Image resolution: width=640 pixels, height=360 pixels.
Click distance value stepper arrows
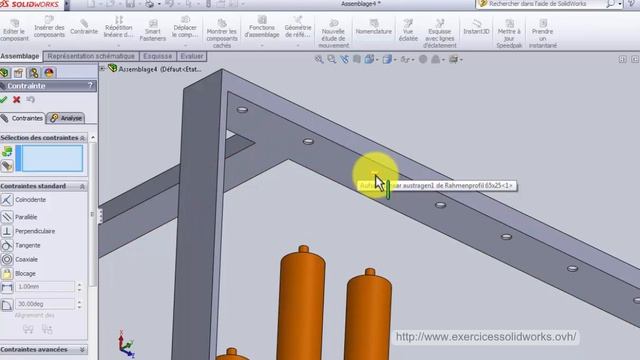(x=79, y=287)
